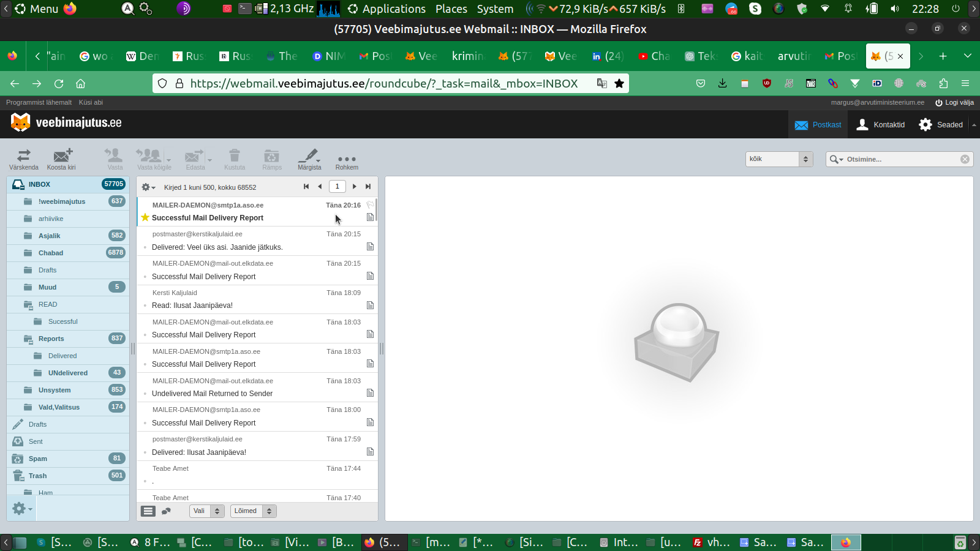The width and height of the screenshot is (980, 551).
Task: Click the Vasta reply icon
Action: [x=115, y=159]
